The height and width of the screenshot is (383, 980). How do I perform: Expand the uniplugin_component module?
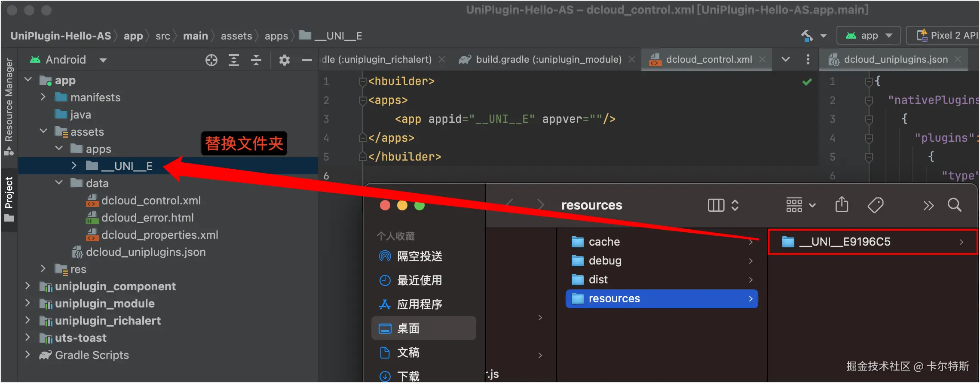(28, 286)
